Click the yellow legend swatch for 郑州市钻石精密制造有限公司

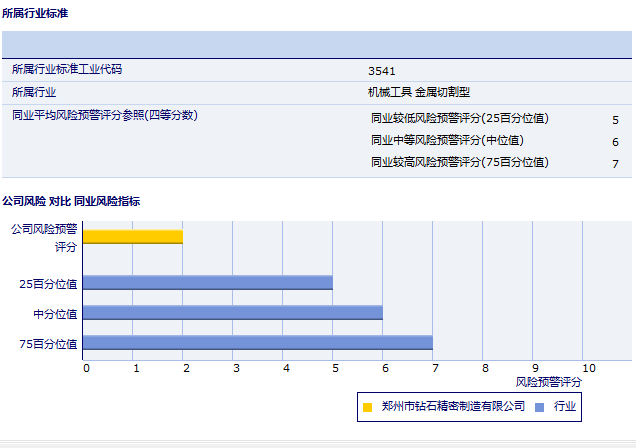coord(367,407)
